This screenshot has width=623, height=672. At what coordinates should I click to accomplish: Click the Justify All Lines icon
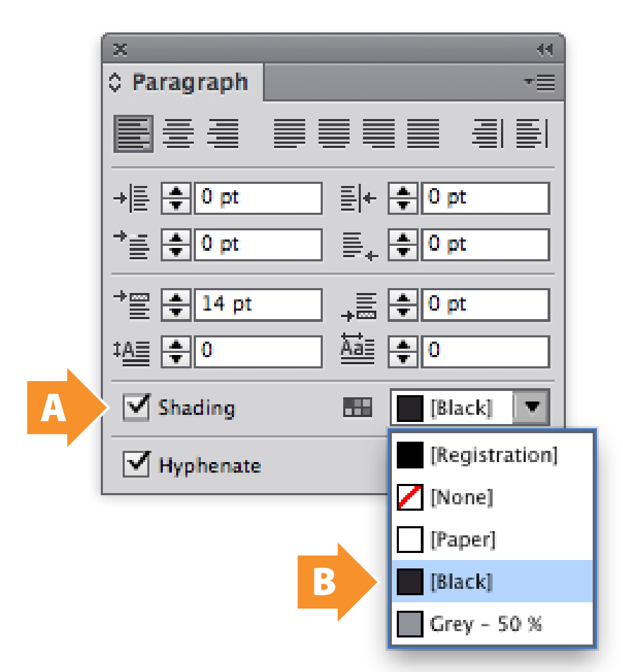[423, 133]
